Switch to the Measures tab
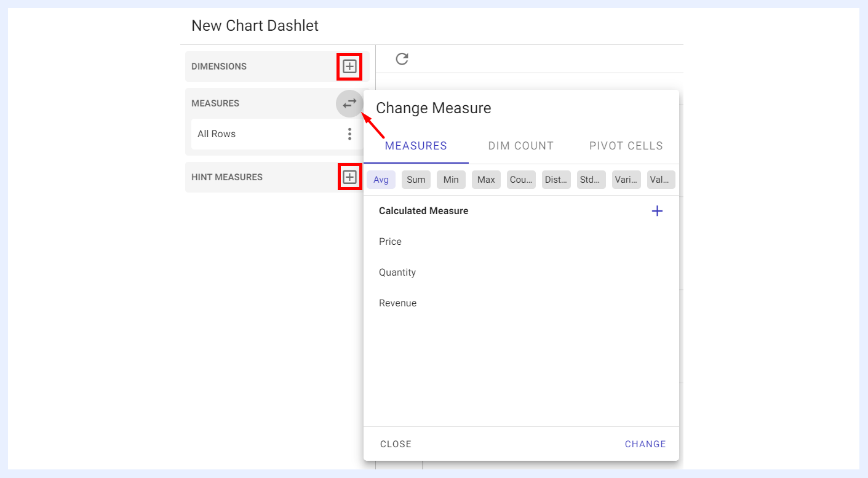The image size is (868, 478). 416,146
